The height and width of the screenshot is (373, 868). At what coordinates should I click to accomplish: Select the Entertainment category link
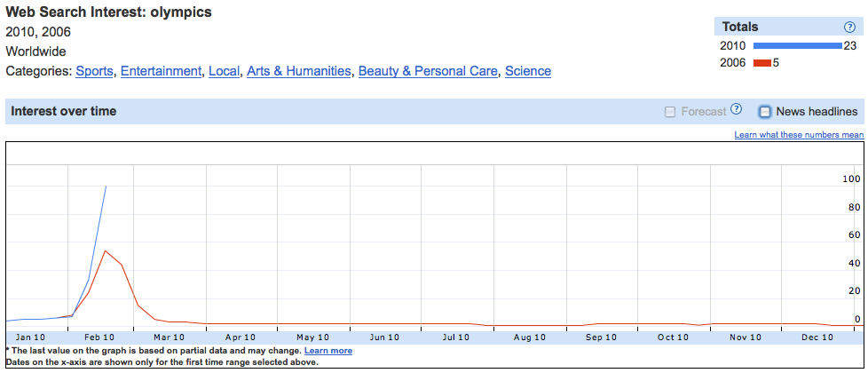click(161, 71)
